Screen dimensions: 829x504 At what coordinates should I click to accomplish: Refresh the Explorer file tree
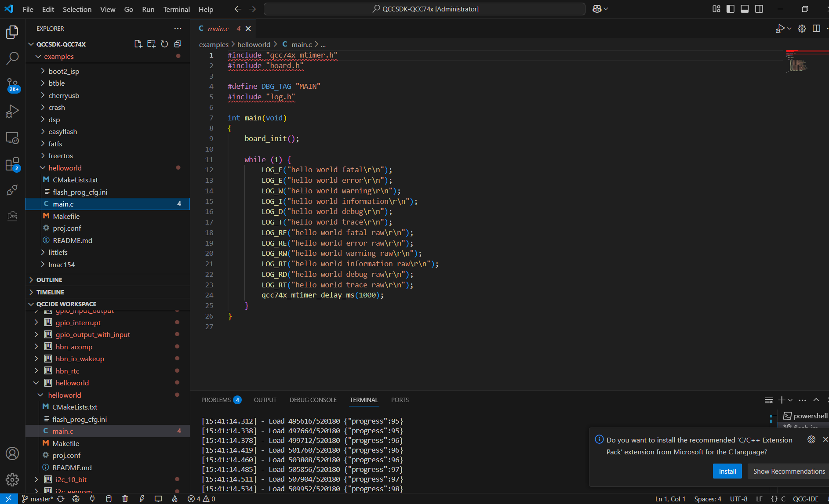[164, 44]
